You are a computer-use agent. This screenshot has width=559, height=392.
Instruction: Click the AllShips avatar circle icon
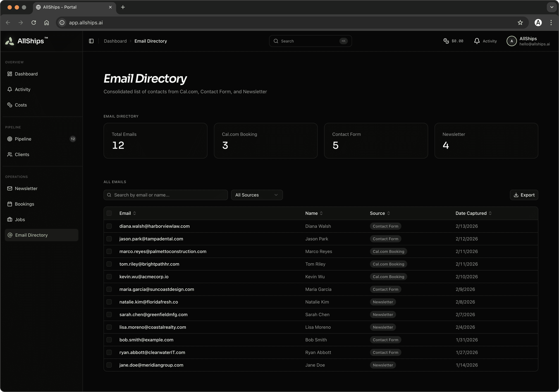[x=512, y=41]
